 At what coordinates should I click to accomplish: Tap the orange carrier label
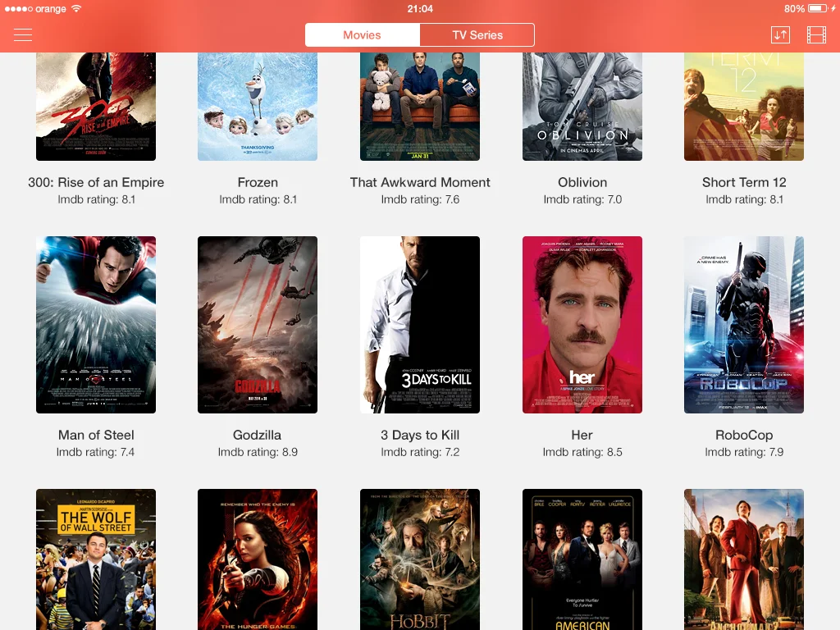(x=50, y=9)
